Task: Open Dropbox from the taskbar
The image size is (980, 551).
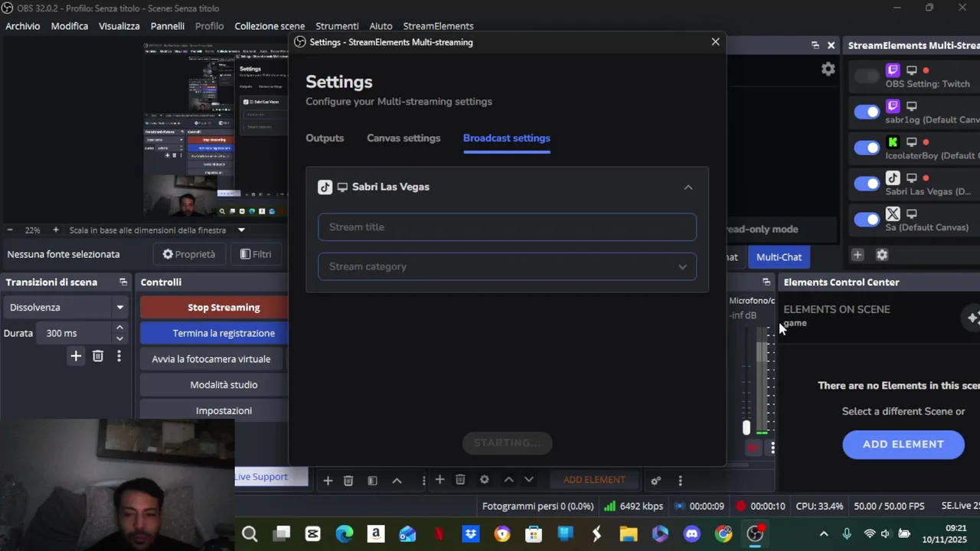Action: click(x=471, y=533)
